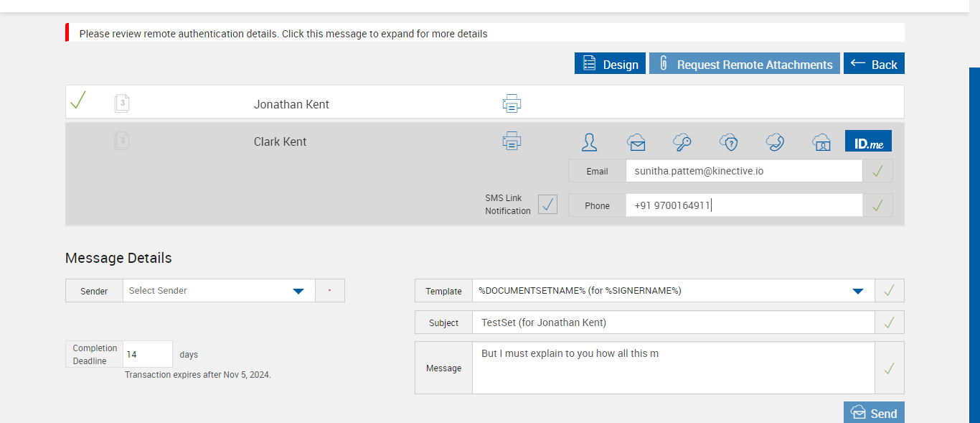Click the printer icon in Jonathan Kent's row

pyautogui.click(x=512, y=103)
